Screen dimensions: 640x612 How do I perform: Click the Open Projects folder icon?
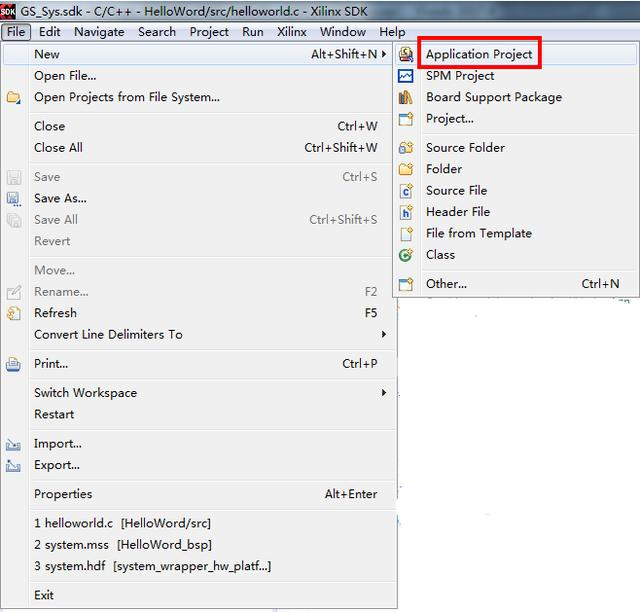[13, 97]
